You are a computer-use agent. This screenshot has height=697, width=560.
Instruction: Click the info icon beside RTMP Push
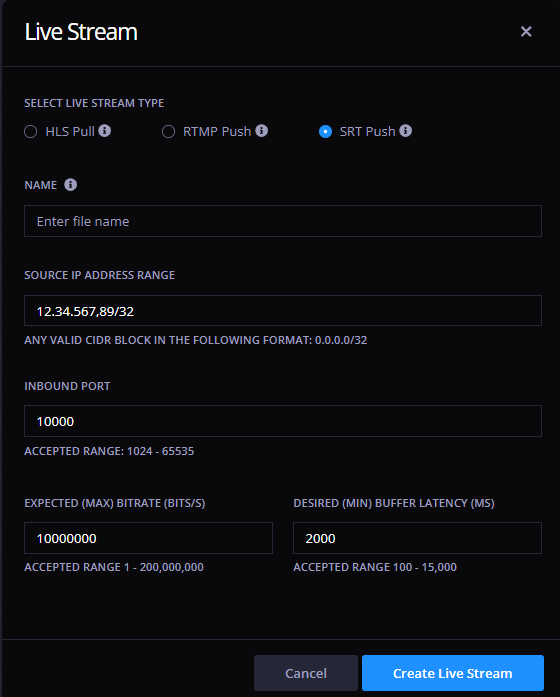click(261, 131)
